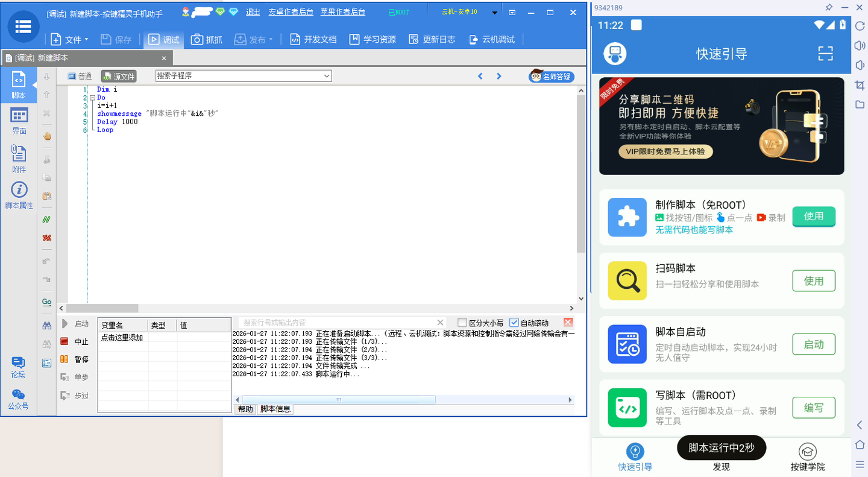Screen dimensions: 868x477
Task: Tap the VIP限时免费马上体验 banner button
Action: pos(665,152)
